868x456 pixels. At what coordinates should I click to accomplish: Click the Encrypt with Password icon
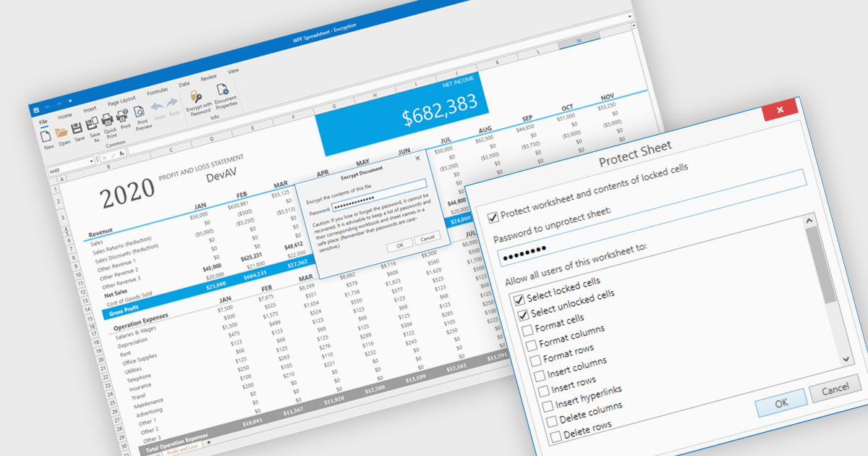click(195, 96)
